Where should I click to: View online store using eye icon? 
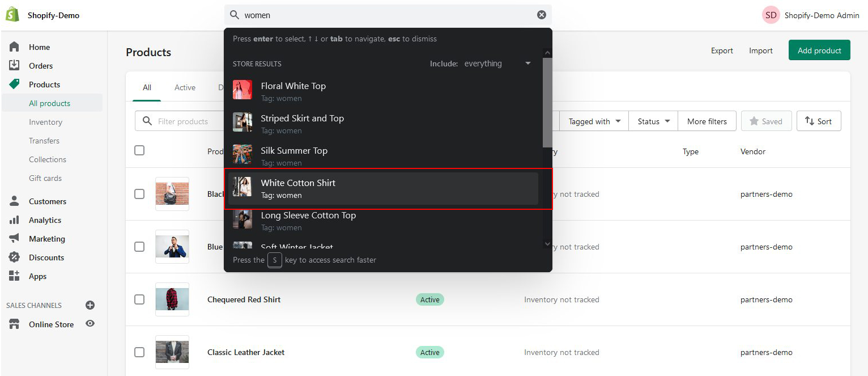[x=90, y=324]
